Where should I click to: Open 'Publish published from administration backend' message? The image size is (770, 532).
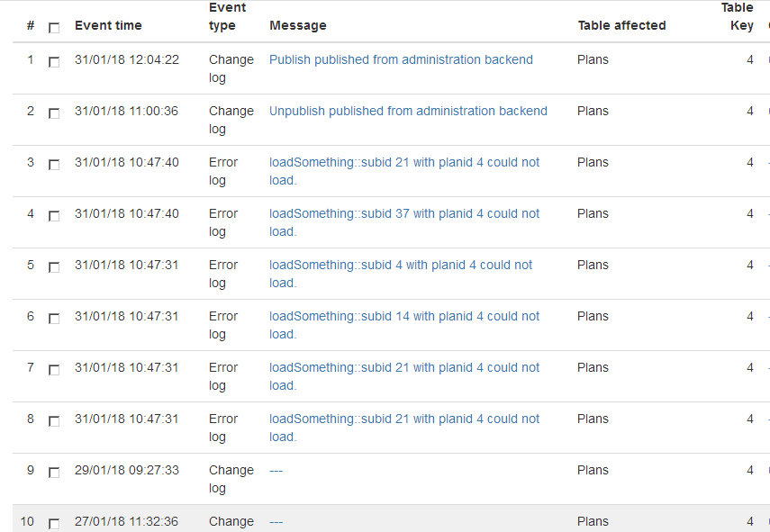coord(401,59)
